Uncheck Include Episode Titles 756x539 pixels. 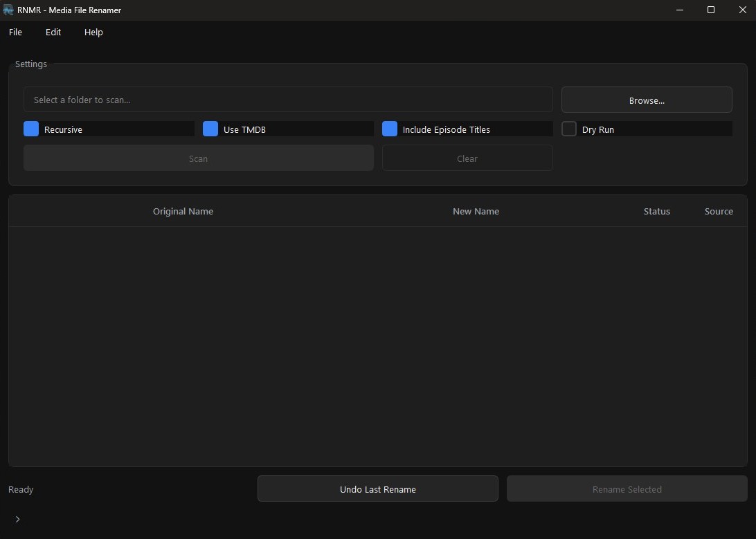coord(389,129)
